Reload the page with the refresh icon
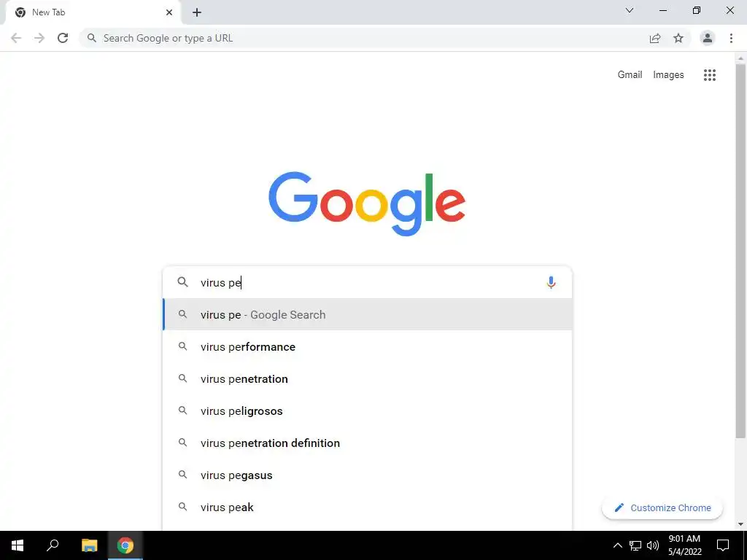Image resolution: width=747 pixels, height=560 pixels. (63, 38)
